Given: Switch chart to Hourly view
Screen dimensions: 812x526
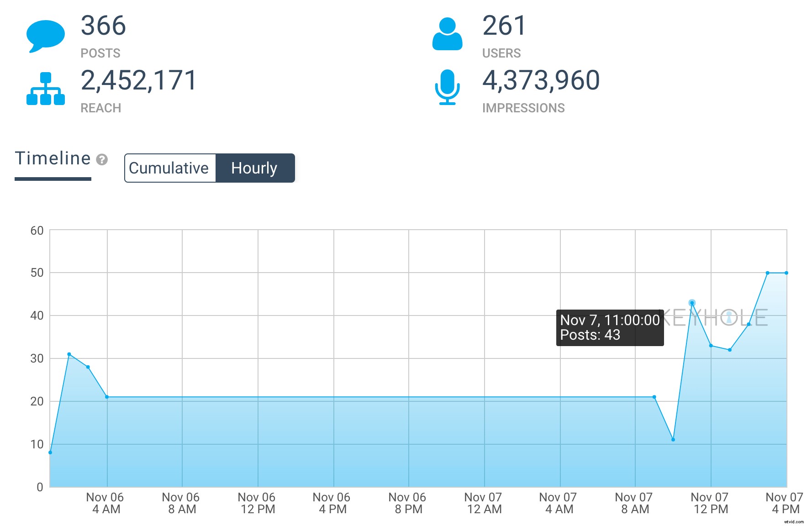Looking at the screenshot, I should (x=254, y=168).
